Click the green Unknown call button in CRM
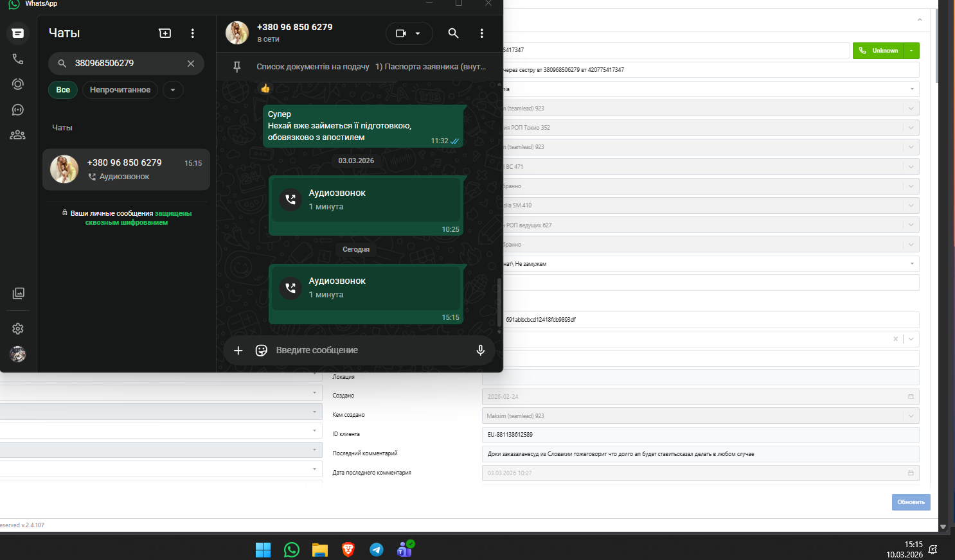The height and width of the screenshot is (560, 955). click(x=878, y=51)
